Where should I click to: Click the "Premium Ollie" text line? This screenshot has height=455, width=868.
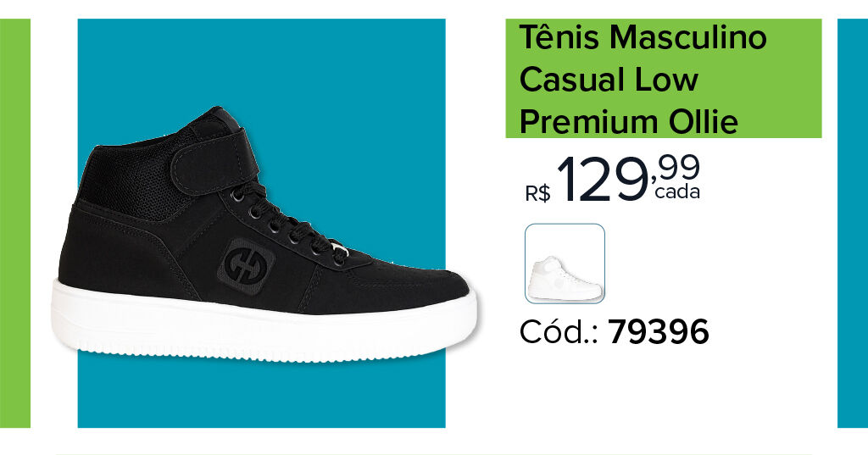click(628, 122)
